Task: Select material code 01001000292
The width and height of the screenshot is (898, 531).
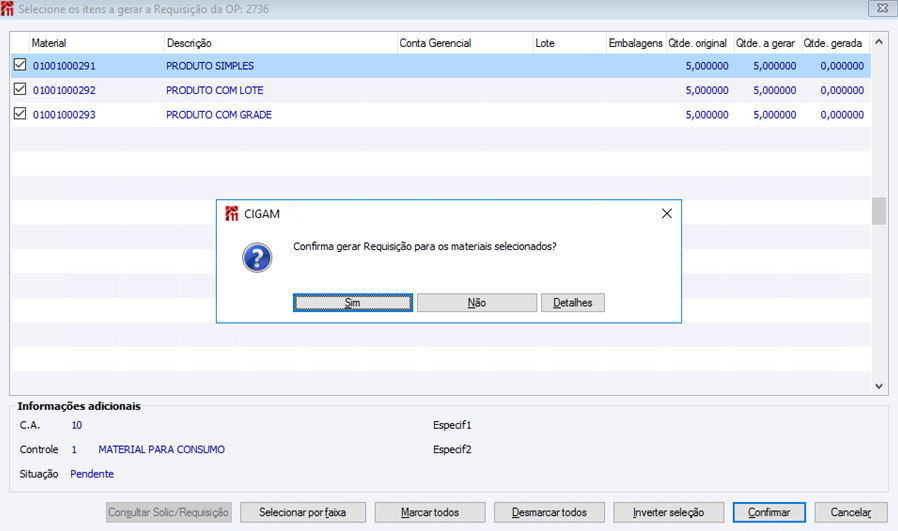Action: 64,91
